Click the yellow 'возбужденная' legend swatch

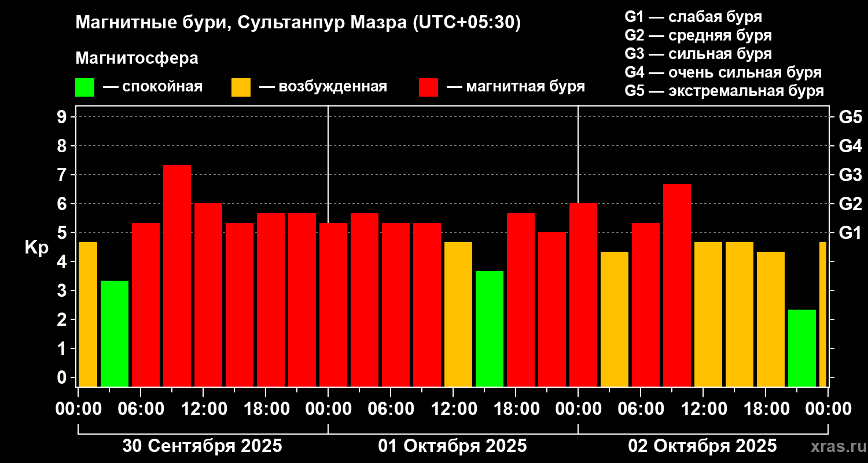[241, 87]
